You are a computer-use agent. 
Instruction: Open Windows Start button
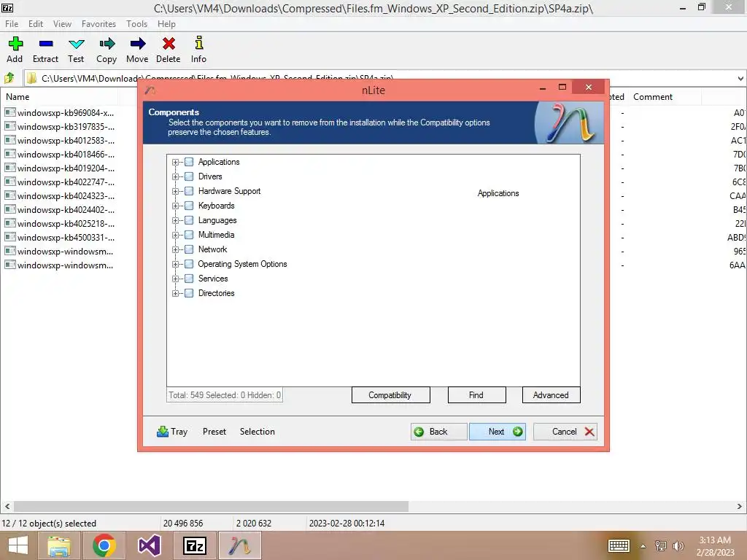[18, 545]
